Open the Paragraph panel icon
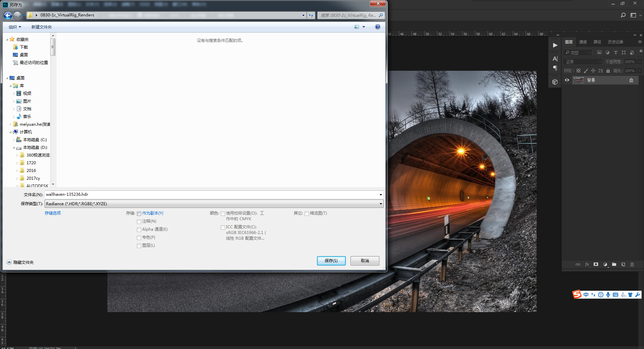The image size is (644, 349). pos(555,68)
